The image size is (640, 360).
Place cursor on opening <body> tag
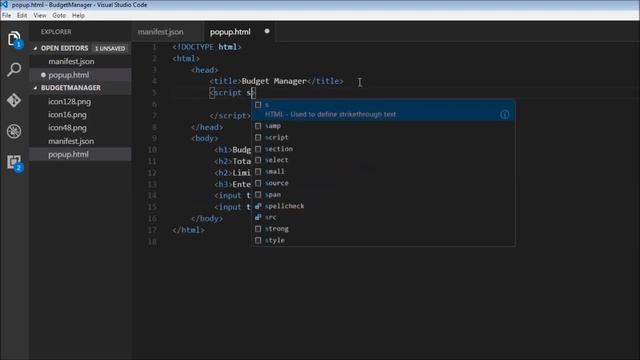(x=204, y=138)
